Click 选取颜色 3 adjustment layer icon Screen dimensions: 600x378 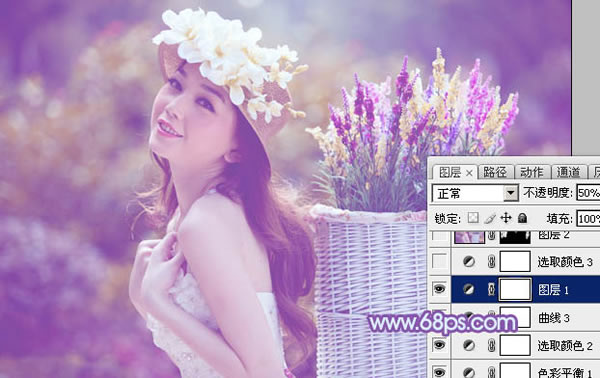[469, 262]
